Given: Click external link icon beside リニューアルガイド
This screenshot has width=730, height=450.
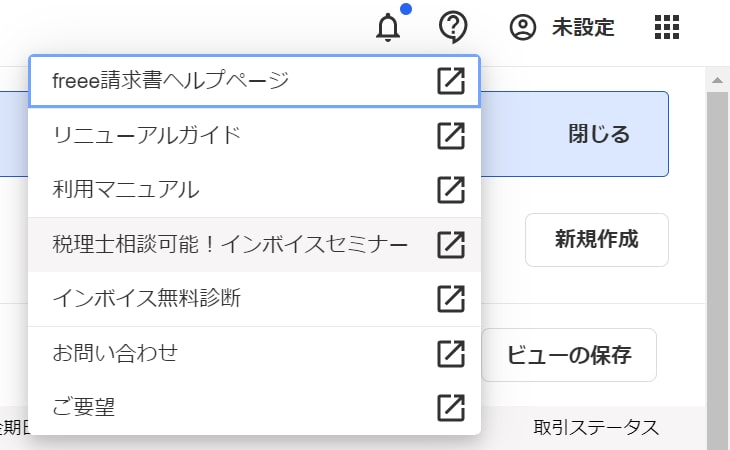Looking at the screenshot, I should tap(451, 135).
